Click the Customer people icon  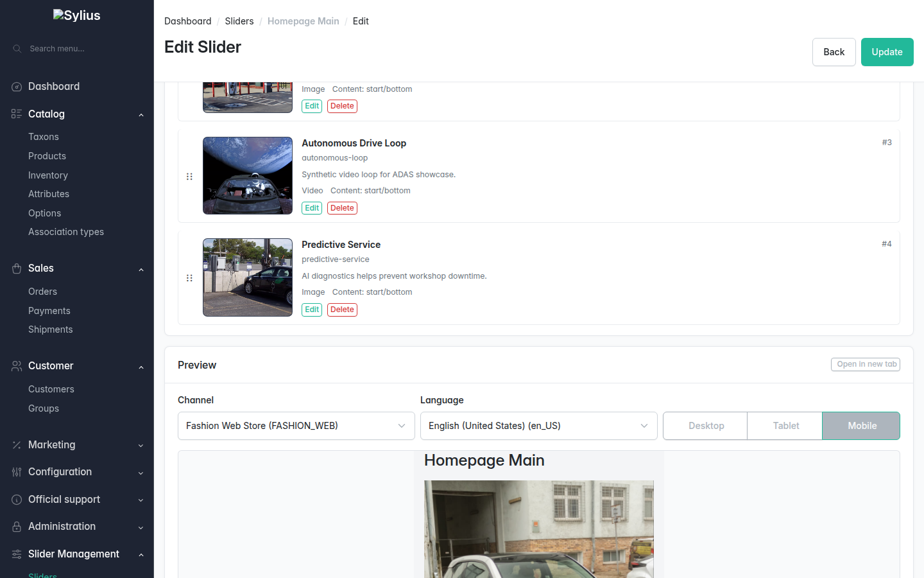coord(17,366)
